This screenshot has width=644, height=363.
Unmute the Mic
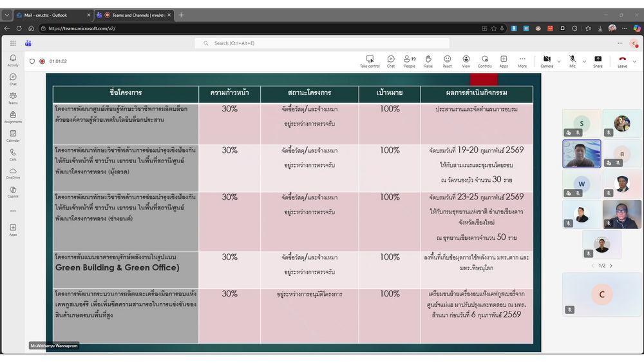[573, 61]
